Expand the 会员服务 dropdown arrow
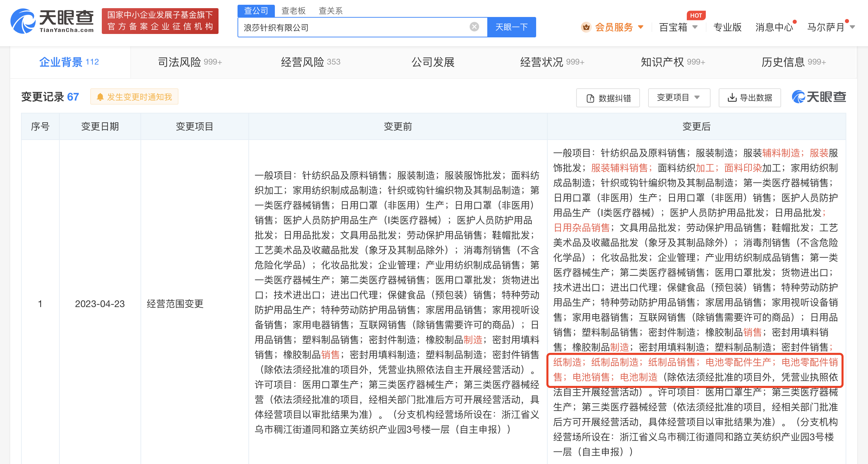Viewport: 868px width, 464px height. coord(641,27)
